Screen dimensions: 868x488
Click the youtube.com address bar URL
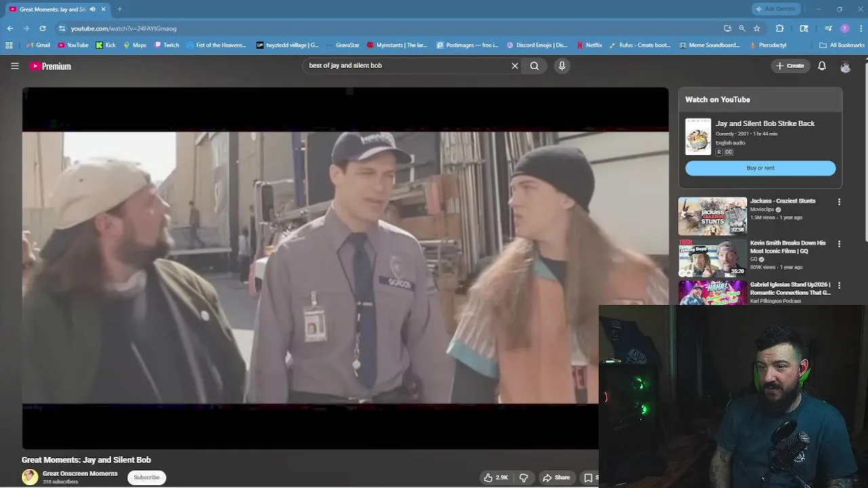tap(123, 28)
